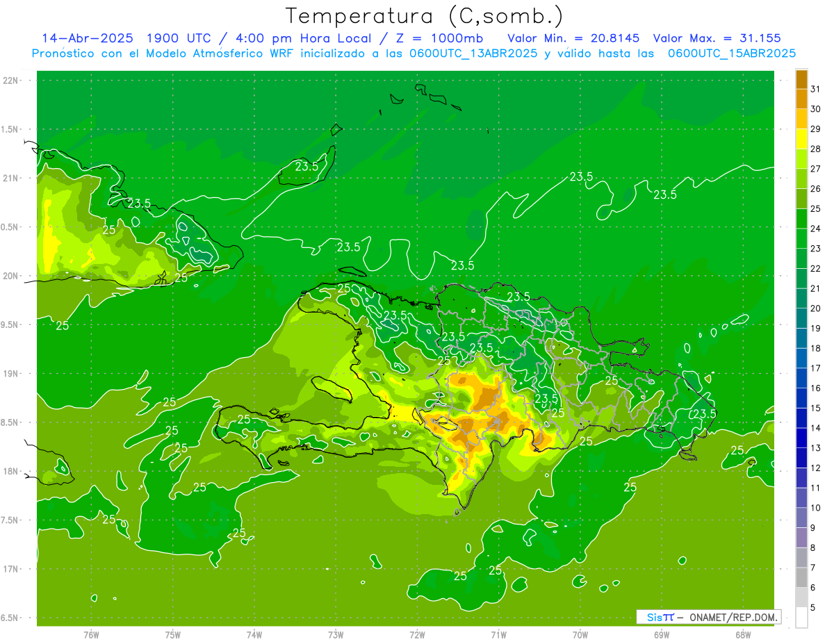The height and width of the screenshot is (644, 834).
Task: Click the orange legend swatch between 30 and 31
Action: pos(801,99)
